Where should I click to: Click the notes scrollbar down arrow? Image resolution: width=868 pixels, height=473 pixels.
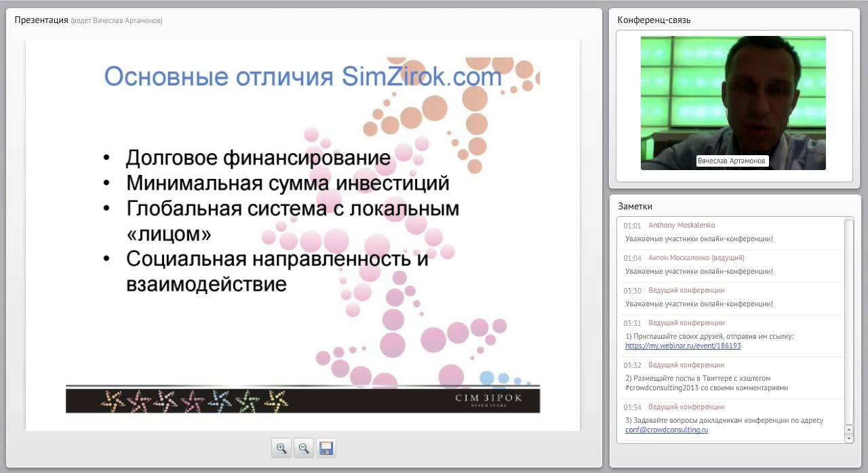(849, 438)
